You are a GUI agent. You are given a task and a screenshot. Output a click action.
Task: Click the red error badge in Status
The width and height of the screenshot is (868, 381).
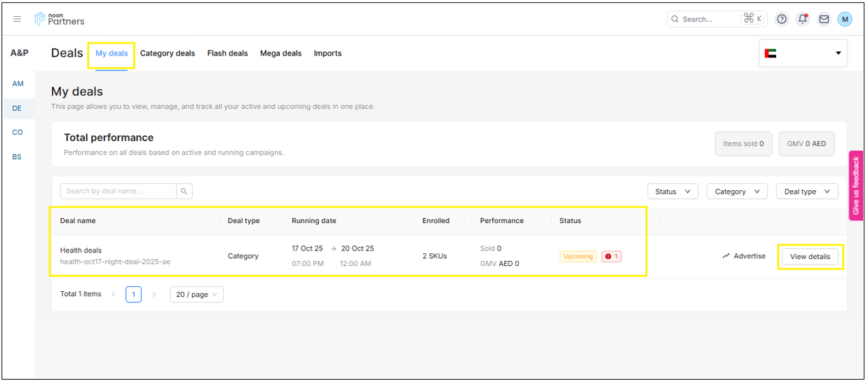click(611, 256)
